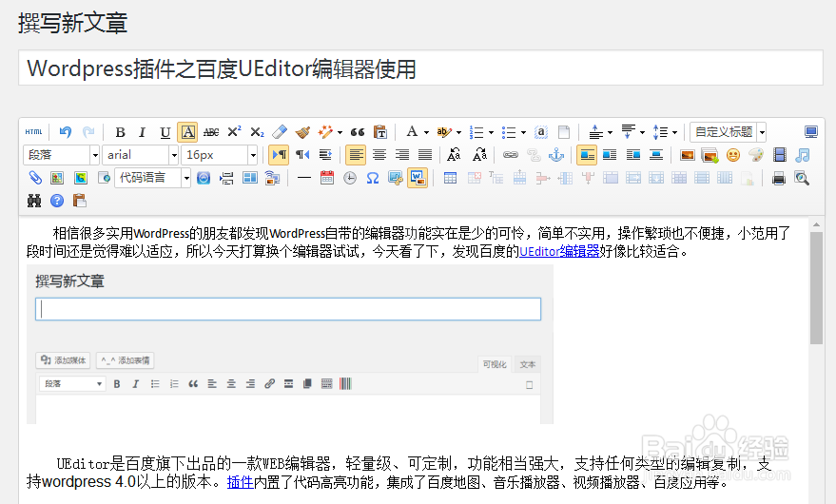Click the editor vertical scrollbar thumb
Screen dimensions: 836x504
[816, 288]
